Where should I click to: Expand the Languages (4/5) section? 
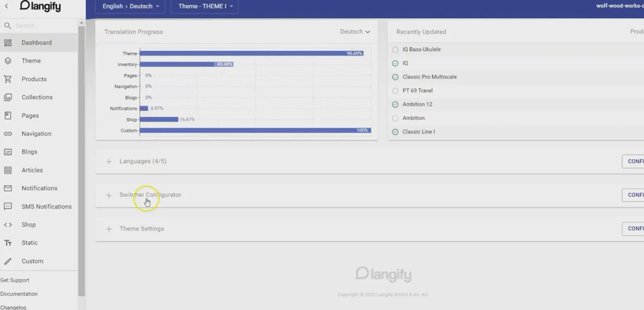(109, 161)
